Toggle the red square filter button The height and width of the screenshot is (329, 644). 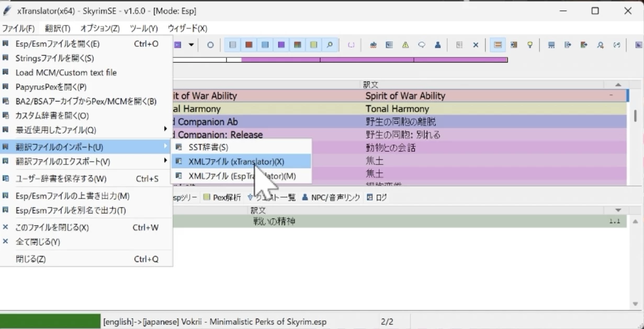click(x=249, y=45)
